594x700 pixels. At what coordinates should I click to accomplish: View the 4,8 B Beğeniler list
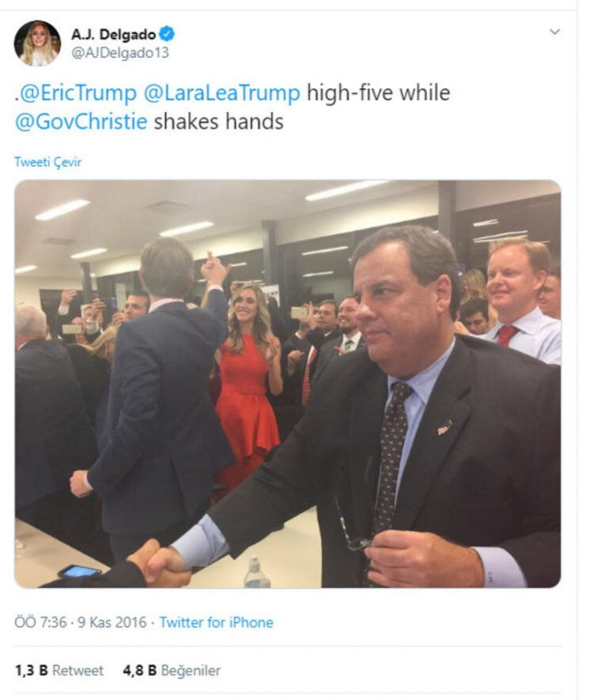click(x=171, y=670)
